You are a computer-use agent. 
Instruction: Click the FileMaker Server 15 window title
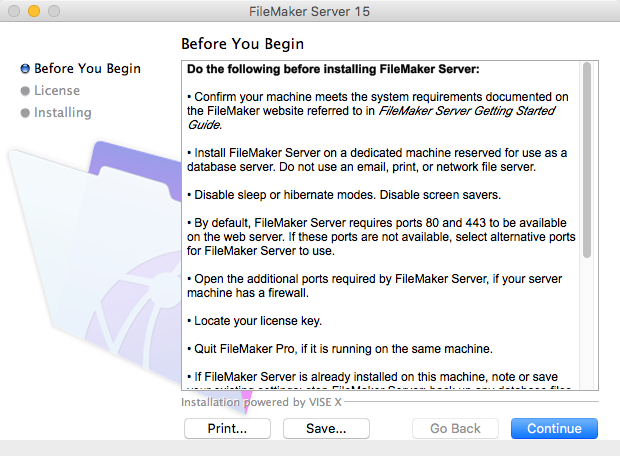[309, 11]
